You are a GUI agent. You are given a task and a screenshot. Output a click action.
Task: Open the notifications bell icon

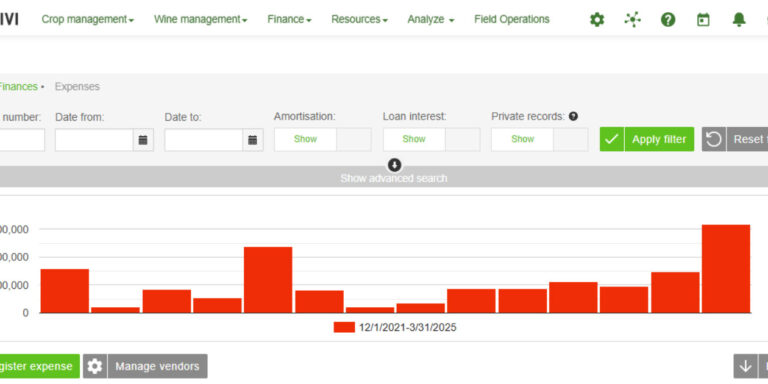point(739,20)
